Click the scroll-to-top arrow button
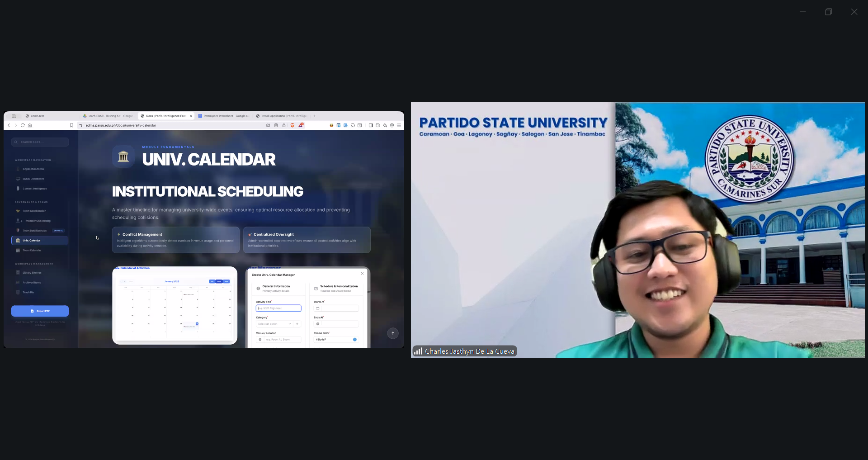The width and height of the screenshot is (868, 460). coord(393,333)
